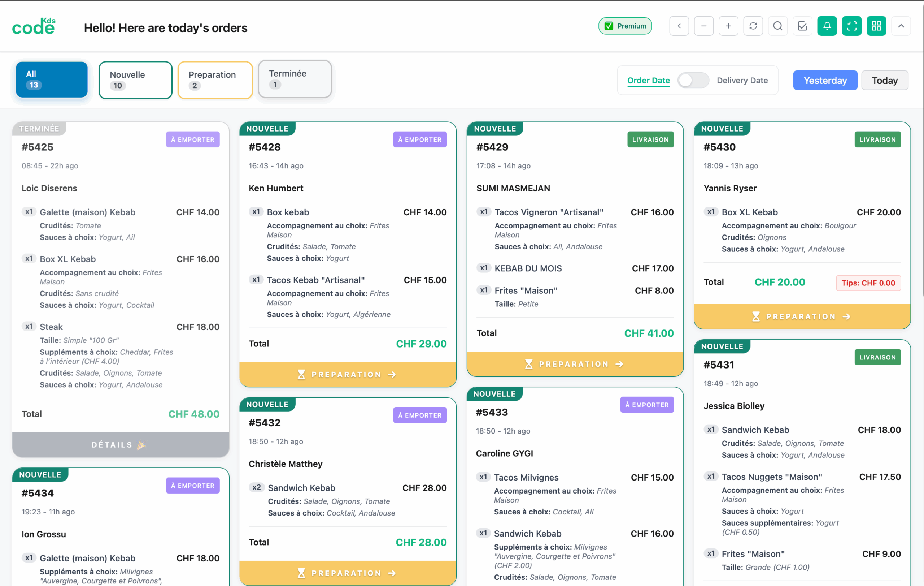Switch to the grid layout icon
The height and width of the screenshot is (586, 924).
coord(876,26)
